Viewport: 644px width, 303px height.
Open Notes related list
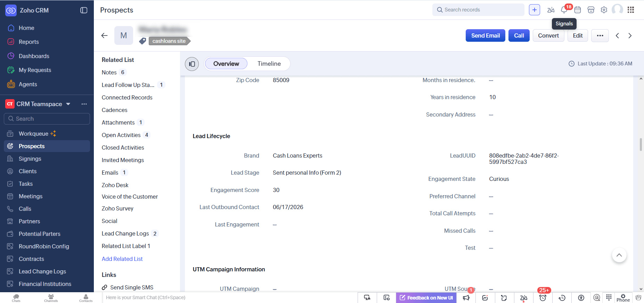(109, 72)
